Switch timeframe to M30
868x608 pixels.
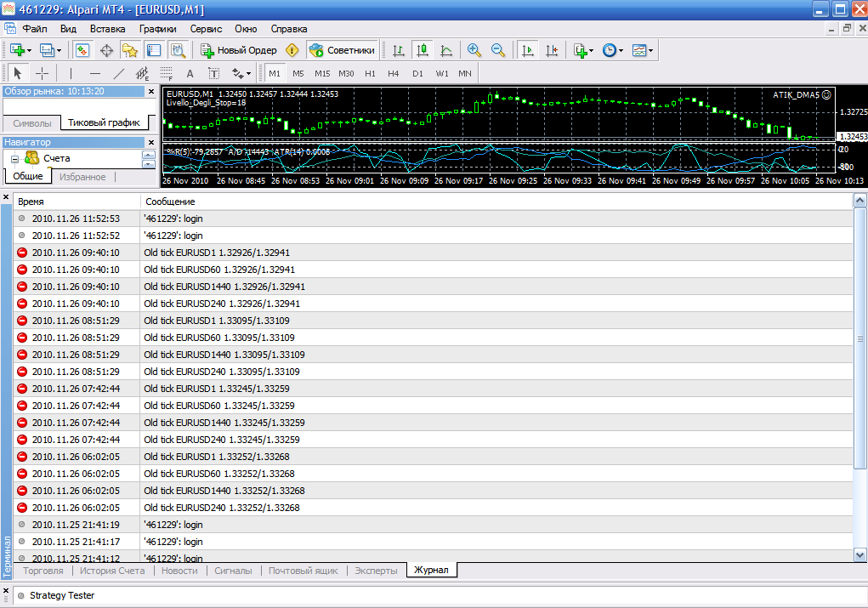[347, 73]
